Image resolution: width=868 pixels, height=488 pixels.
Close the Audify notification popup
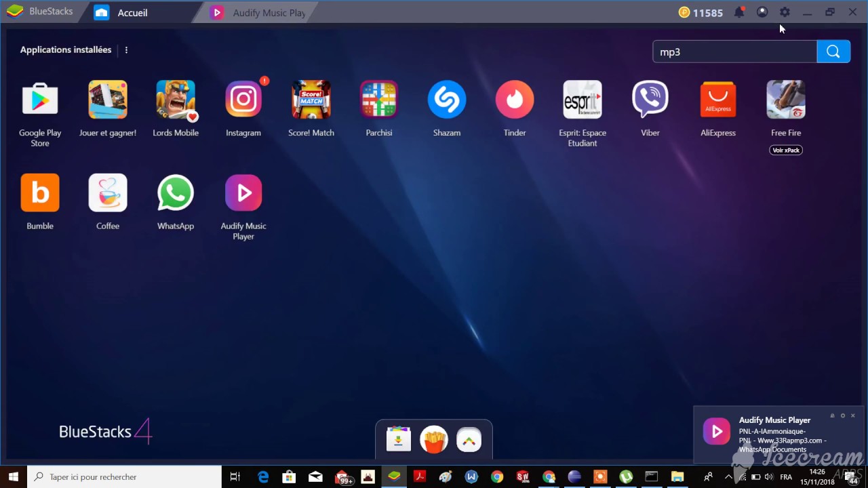click(853, 415)
